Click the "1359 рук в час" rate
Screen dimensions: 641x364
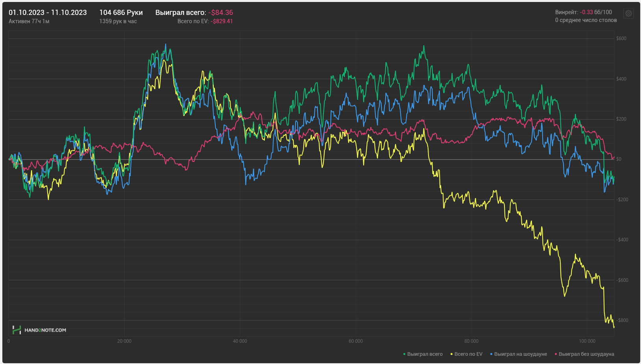coord(118,21)
